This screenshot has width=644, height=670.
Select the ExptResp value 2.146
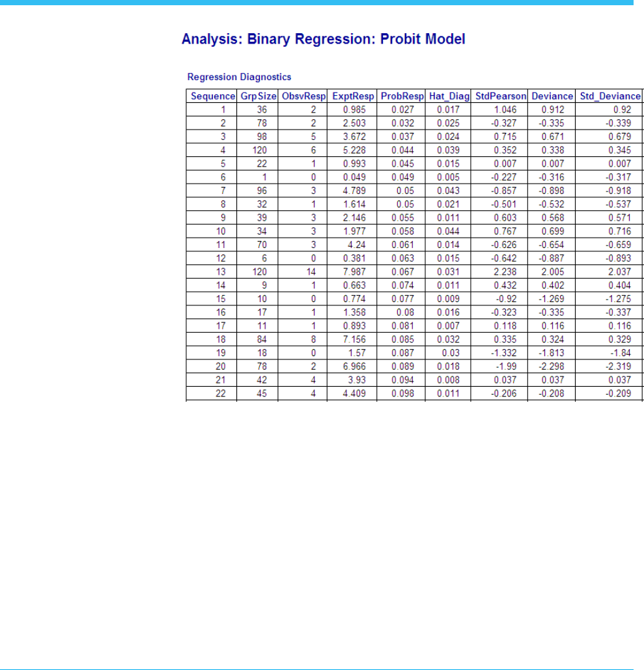coord(354,218)
